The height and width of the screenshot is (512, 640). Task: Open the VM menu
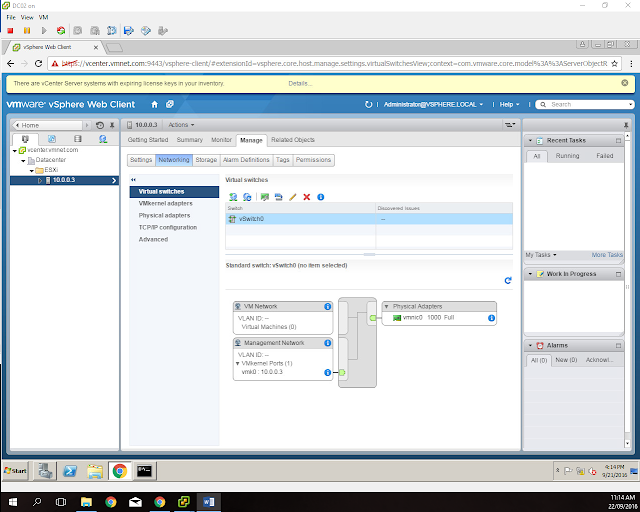click(x=43, y=18)
